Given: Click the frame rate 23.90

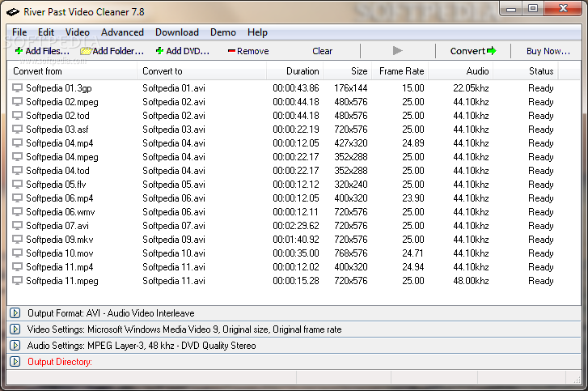Looking at the screenshot, I should (x=413, y=198).
